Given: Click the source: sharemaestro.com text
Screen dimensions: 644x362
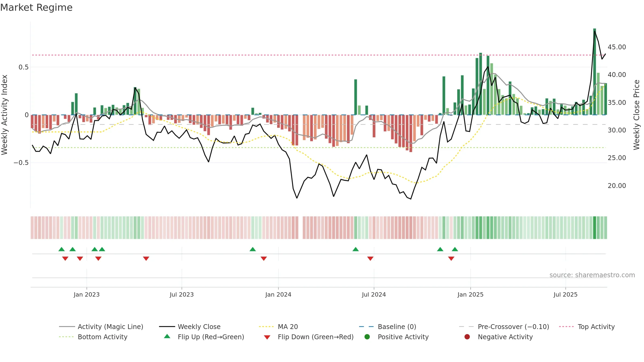Looking at the screenshot, I should click(592, 275).
